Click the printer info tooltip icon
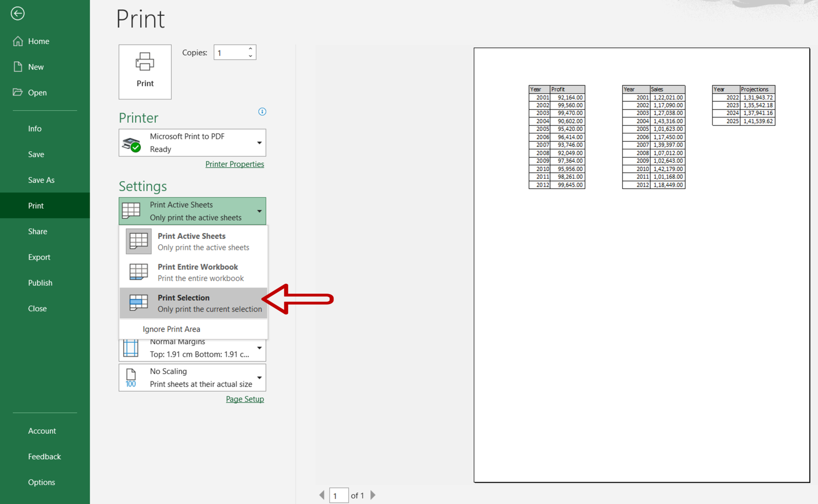Screen dimensions: 818x504 click(x=262, y=112)
